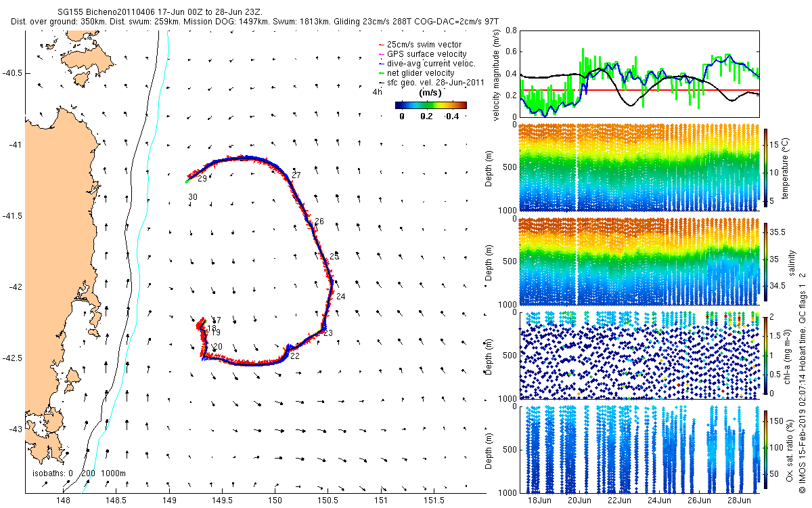The image size is (812, 508).
Task: Click the day 24 track marker
Action: pyautogui.click(x=340, y=297)
